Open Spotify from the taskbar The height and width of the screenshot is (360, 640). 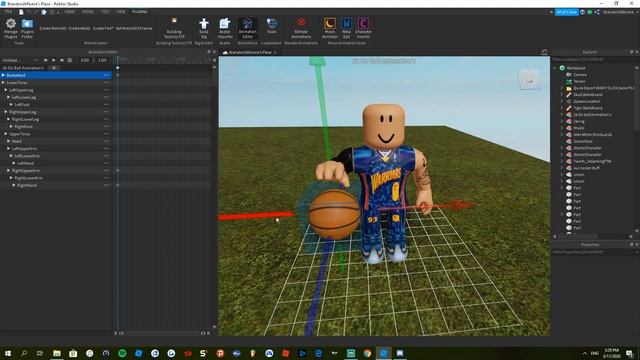(x=122, y=353)
